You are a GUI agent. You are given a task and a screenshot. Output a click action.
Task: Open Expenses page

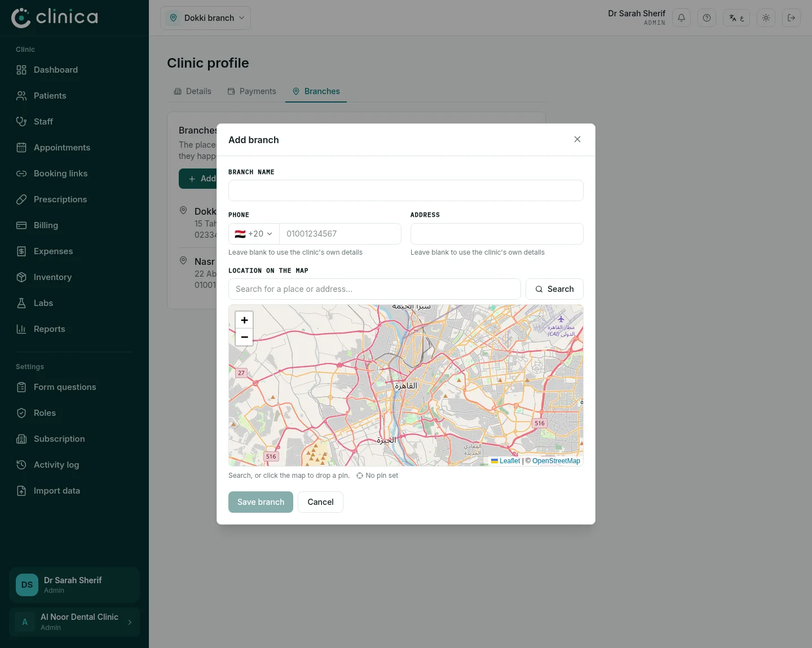[74, 251]
